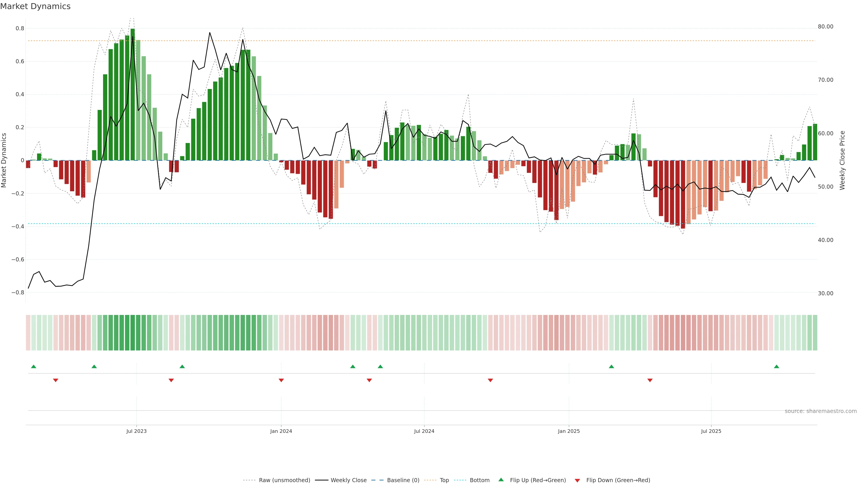Click the Market Dynamics chart title
This screenshot has height=488, width=868.
35,6
